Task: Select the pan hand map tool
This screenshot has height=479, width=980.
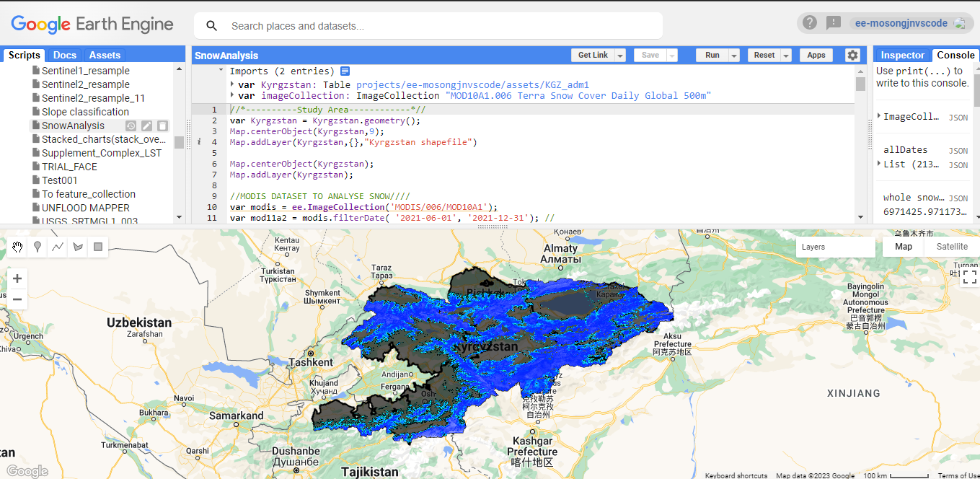Action: (x=17, y=247)
